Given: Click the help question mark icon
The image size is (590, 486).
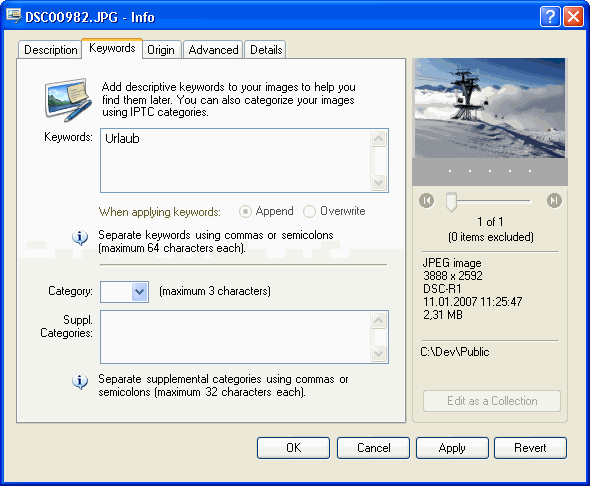Looking at the screenshot, I should pyautogui.click(x=550, y=17).
